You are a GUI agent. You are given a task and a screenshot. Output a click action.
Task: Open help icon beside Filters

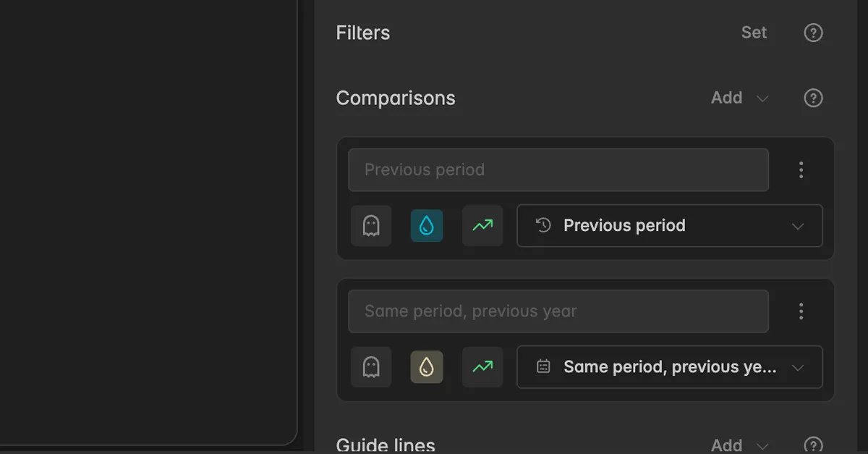point(814,33)
